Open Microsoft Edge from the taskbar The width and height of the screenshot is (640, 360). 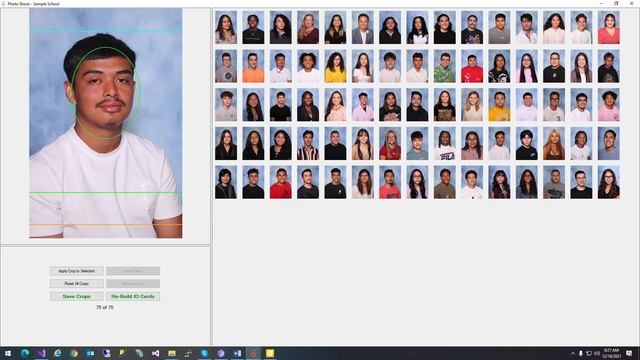click(x=25, y=353)
